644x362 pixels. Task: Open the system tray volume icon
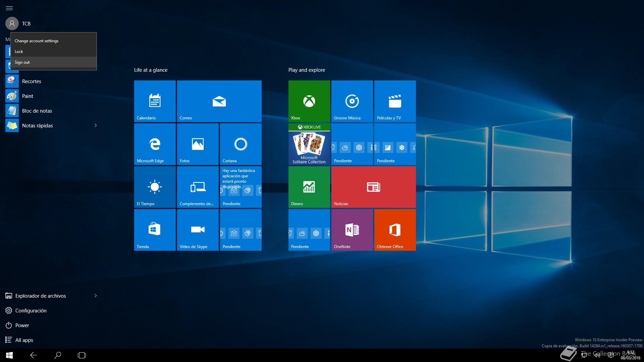coord(597,355)
